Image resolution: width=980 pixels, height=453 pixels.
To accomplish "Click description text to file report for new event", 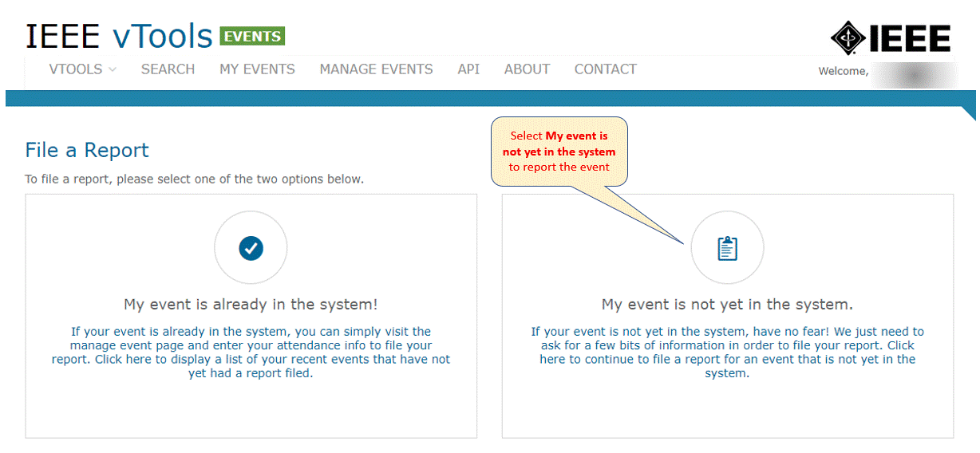I will tap(727, 353).
